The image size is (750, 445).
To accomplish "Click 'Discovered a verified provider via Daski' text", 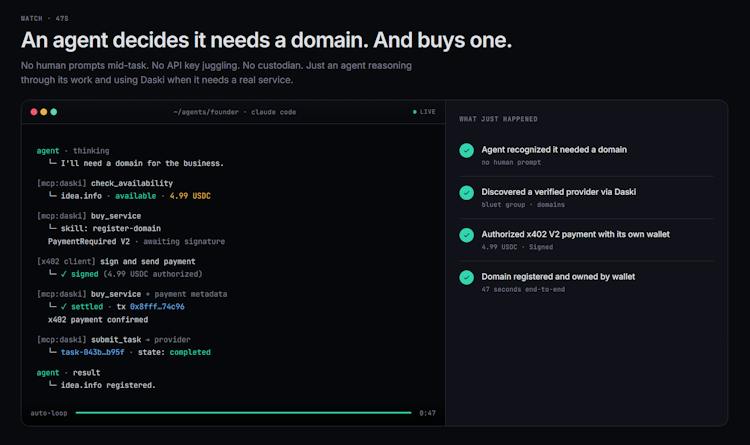I will pos(559,192).
